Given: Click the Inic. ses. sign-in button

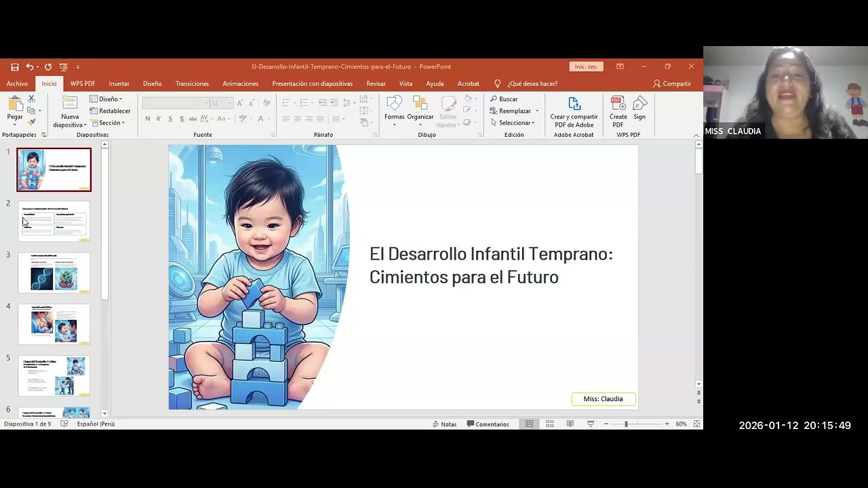Looking at the screenshot, I should point(586,66).
